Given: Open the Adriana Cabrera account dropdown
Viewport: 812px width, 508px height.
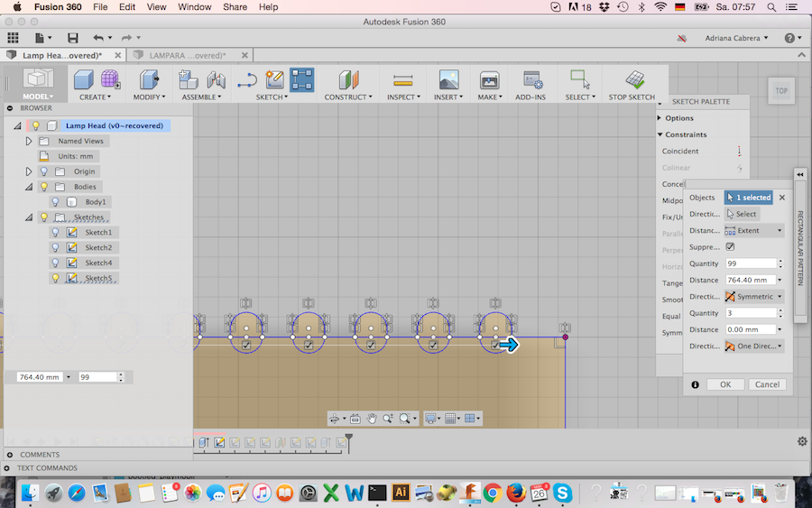Looking at the screenshot, I should [736, 38].
